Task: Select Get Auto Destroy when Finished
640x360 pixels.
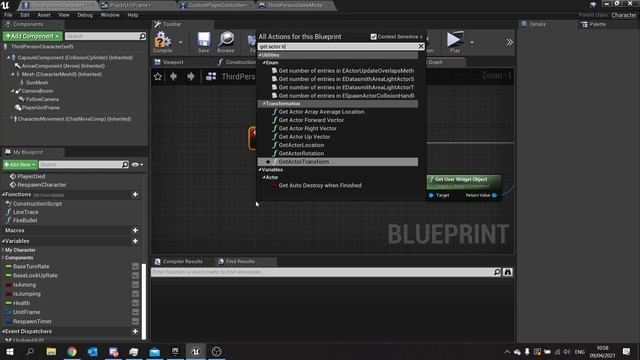Action: (320, 186)
